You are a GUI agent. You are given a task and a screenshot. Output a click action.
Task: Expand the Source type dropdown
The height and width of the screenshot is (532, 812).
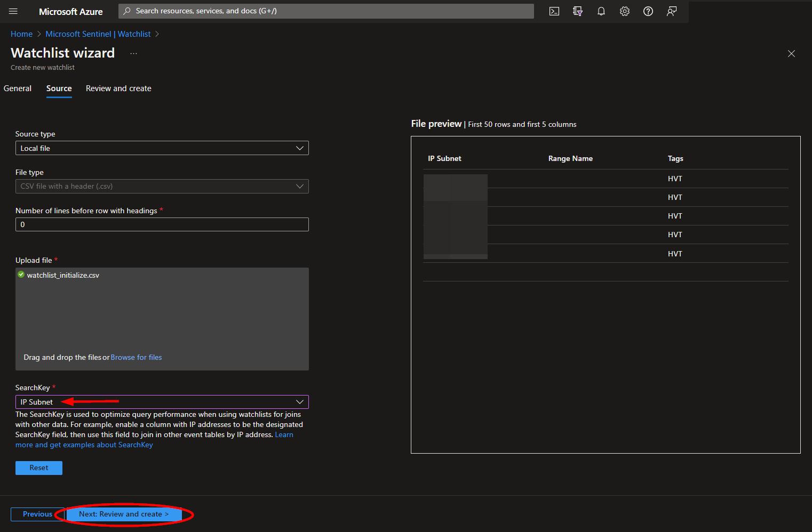coord(162,148)
